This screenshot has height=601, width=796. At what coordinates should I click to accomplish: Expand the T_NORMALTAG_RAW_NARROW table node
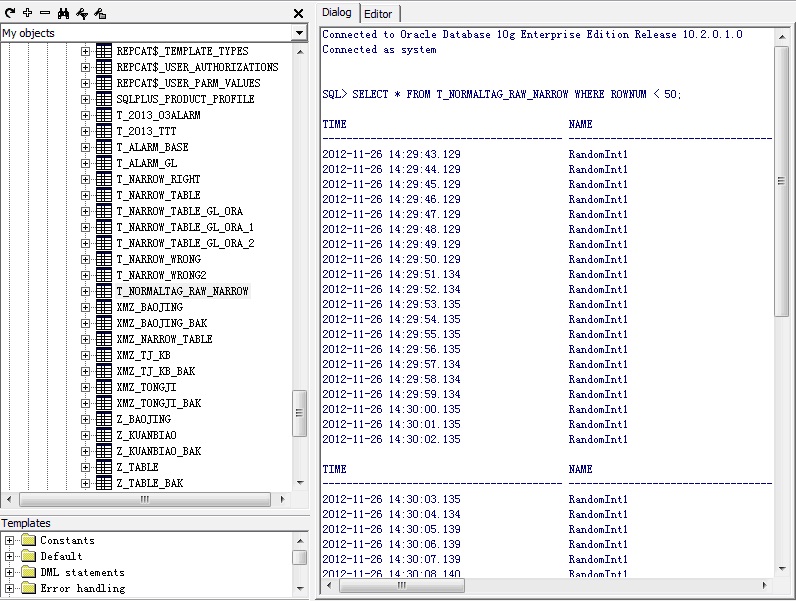(85, 291)
